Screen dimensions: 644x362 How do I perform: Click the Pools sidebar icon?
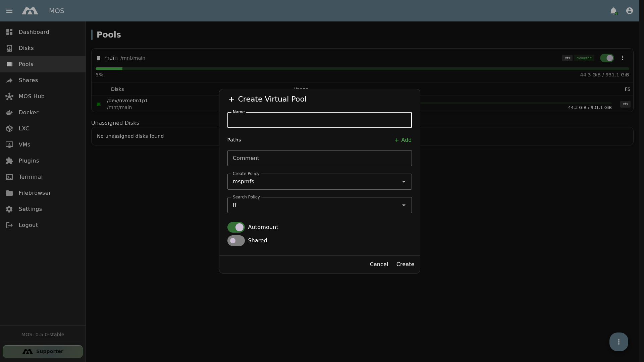pyautogui.click(x=9, y=64)
